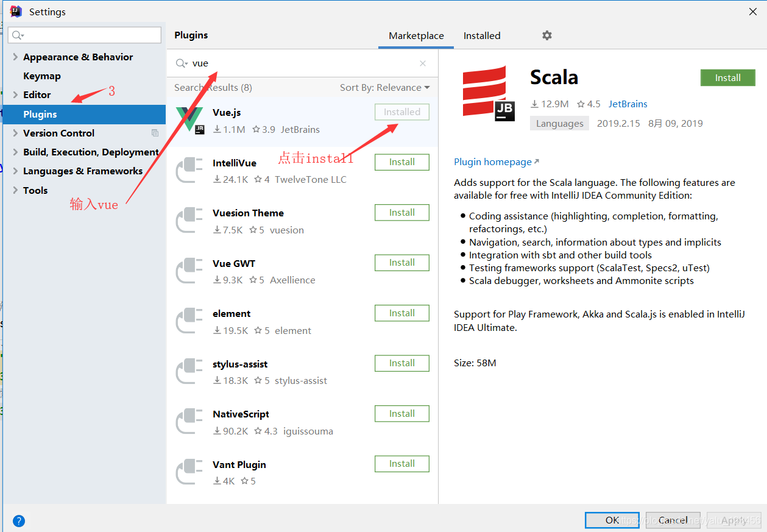
Task: Click the NativeScript plugin icon
Action: 189,422
